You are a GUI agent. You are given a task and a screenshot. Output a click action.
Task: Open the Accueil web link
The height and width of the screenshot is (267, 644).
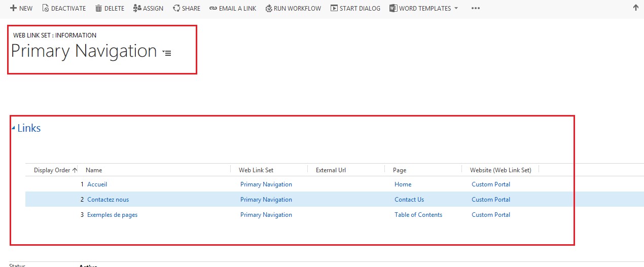(97, 184)
